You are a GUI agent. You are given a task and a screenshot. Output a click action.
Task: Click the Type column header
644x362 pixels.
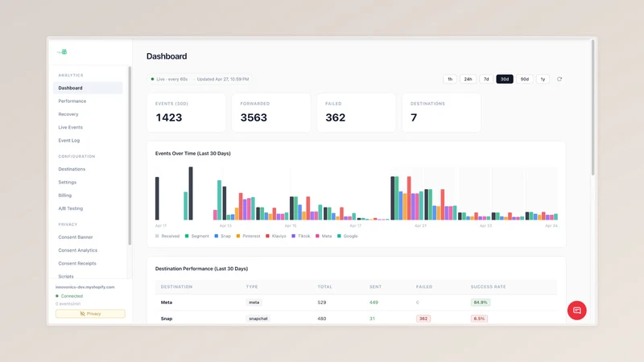(x=252, y=287)
